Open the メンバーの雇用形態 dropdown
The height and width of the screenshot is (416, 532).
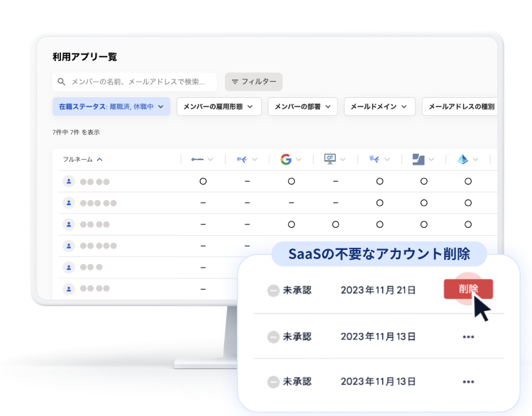[x=219, y=106]
